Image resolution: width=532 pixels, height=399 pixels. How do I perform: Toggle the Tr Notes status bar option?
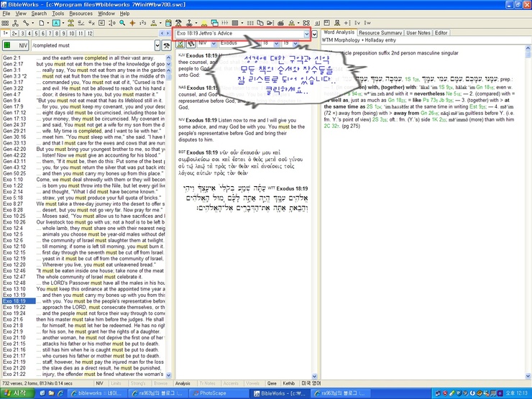coord(207,383)
